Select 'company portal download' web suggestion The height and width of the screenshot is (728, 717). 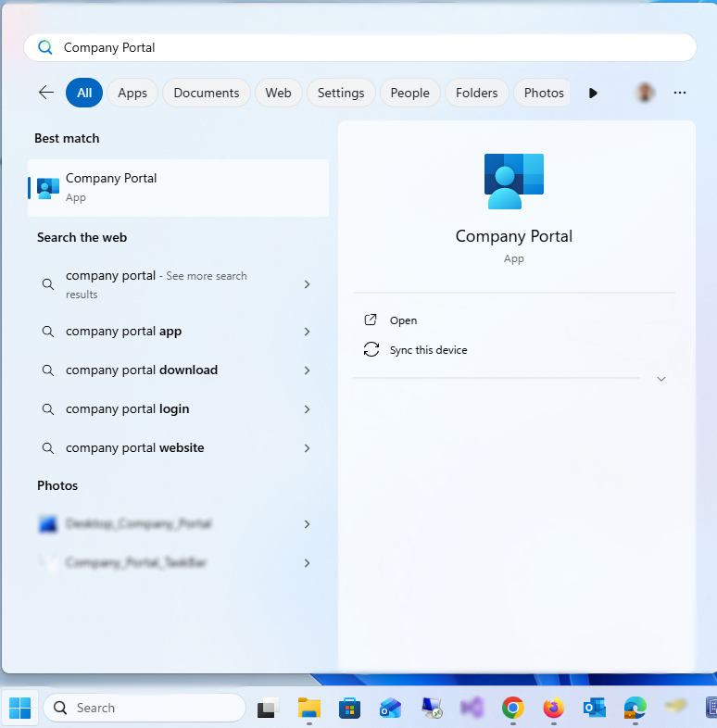(x=178, y=370)
